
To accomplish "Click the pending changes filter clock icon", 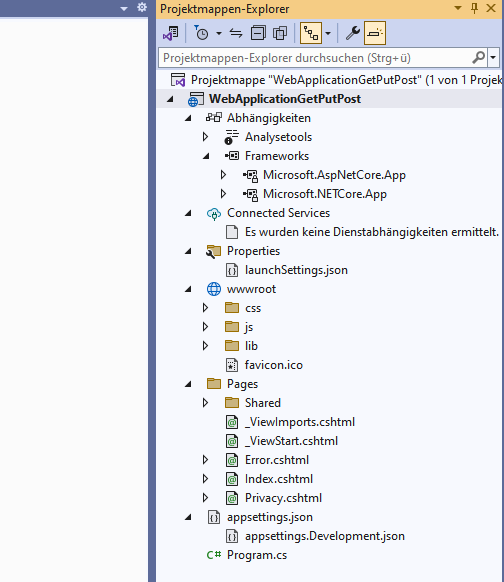I will (x=202, y=33).
